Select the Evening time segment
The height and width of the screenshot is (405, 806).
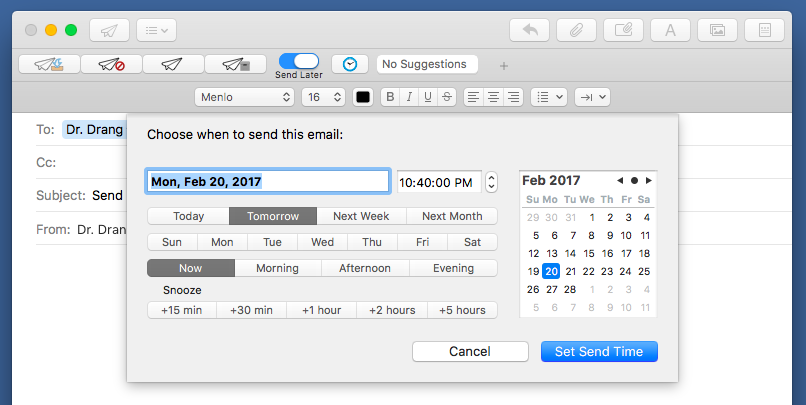coord(453,268)
